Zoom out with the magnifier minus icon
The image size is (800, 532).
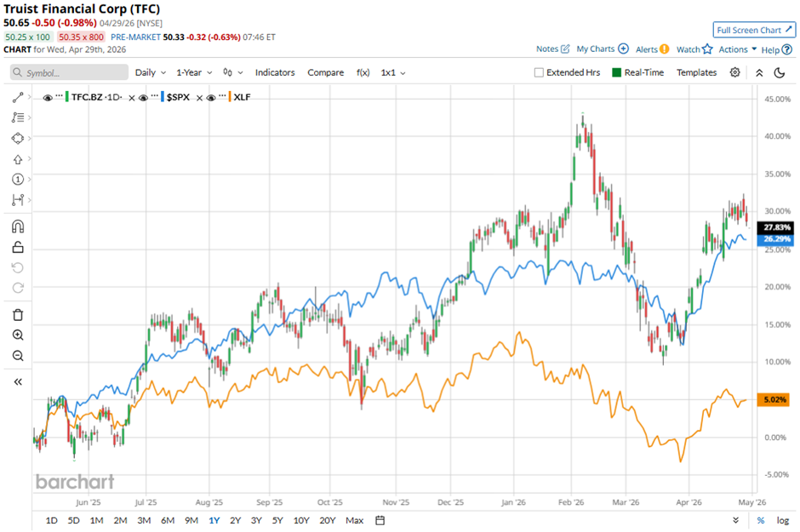coord(18,356)
